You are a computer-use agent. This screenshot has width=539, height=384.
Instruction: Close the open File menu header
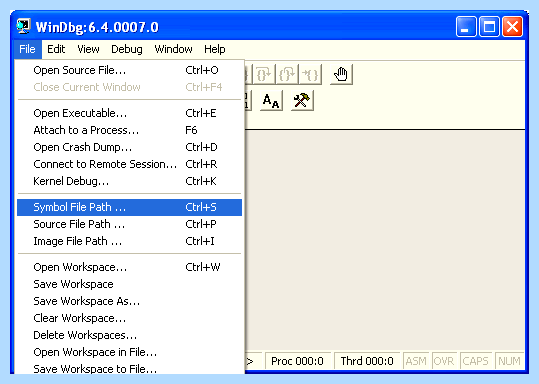(28, 49)
